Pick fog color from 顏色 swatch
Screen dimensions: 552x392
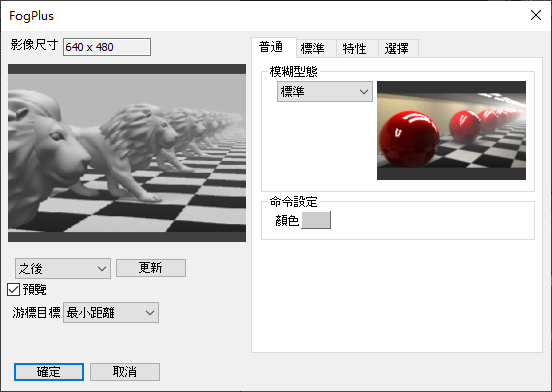[x=316, y=220]
